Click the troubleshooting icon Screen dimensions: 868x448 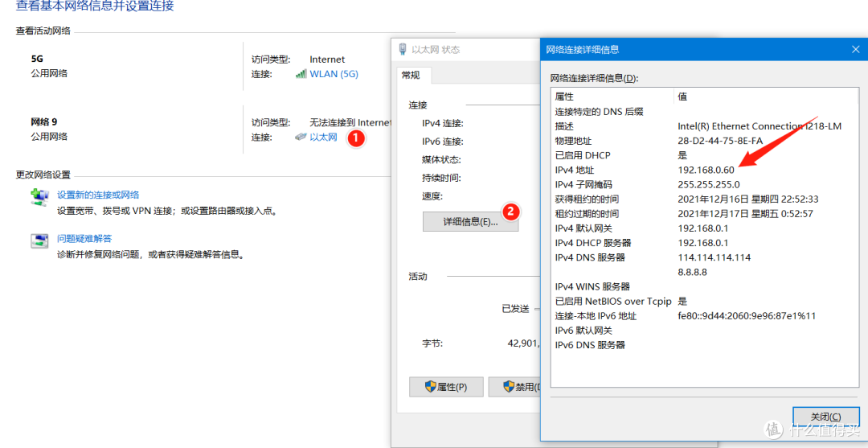point(39,240)
